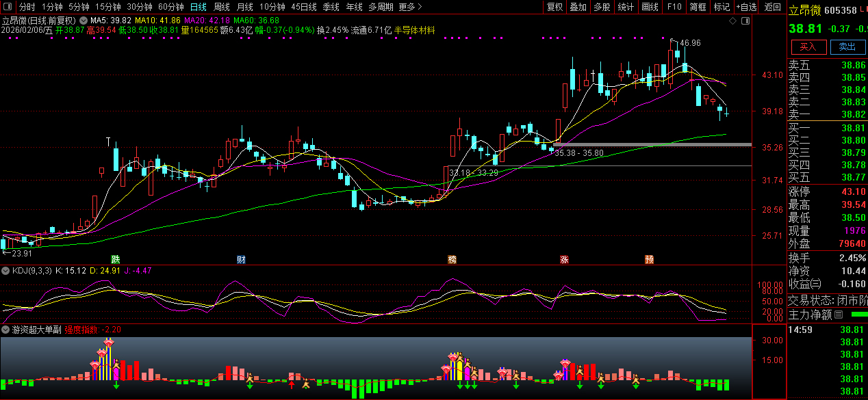Select the 60分钟 period tab
This screenshot has height=400, width=868.
click(170, 7)
